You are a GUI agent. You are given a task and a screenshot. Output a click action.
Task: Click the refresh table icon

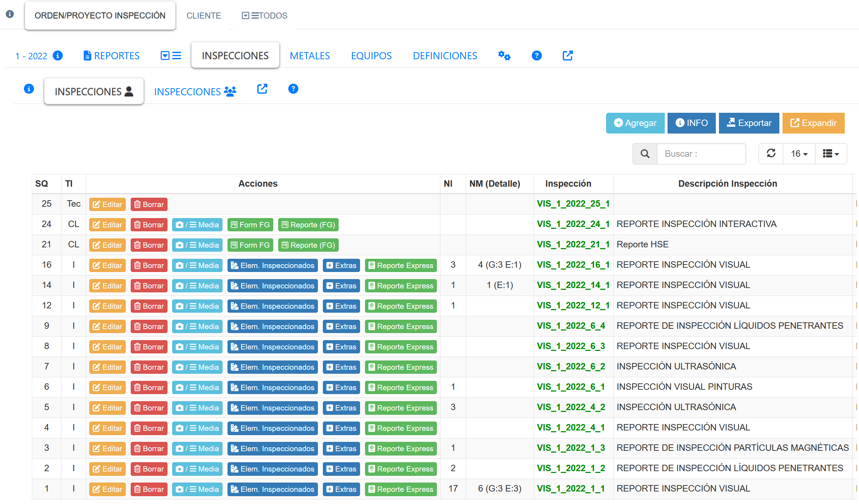click(x=771, y=153)
